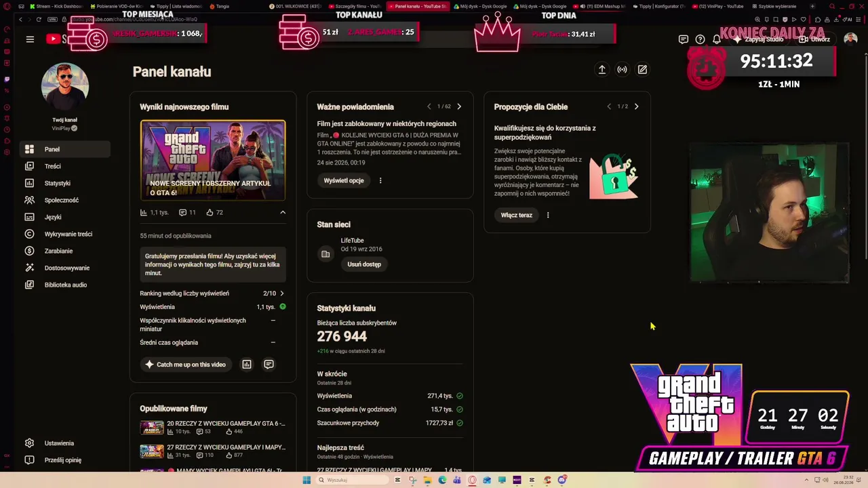Image resolution: width=868 pixels, height=488 pixels.
Task: Click the Wyświetl opcje button
Action: [344, 180]
